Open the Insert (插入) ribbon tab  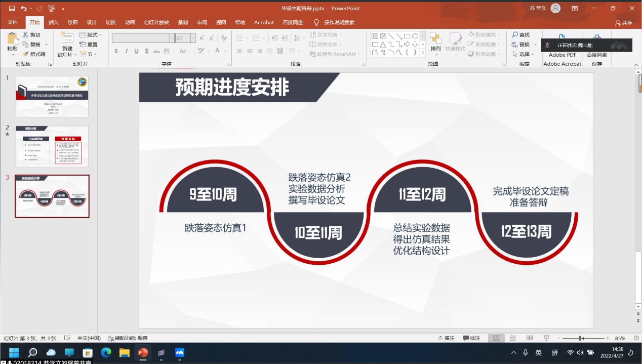pos(54,23)
